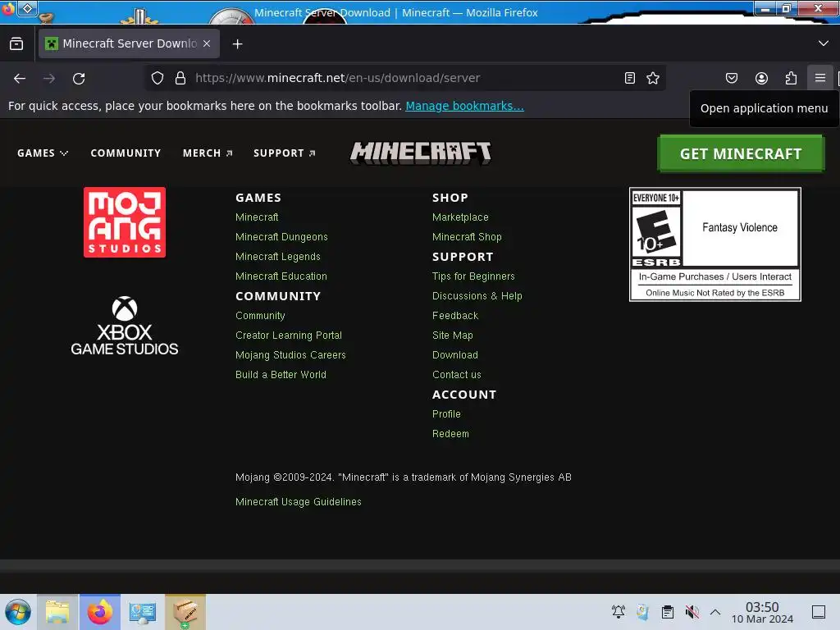Open Build a Better World link
Screen dimensions: 840x630
click(281, 375)
